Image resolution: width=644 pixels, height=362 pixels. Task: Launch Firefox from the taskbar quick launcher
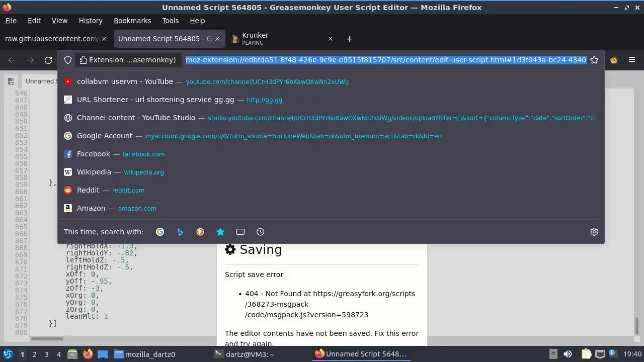coord(88,354)
